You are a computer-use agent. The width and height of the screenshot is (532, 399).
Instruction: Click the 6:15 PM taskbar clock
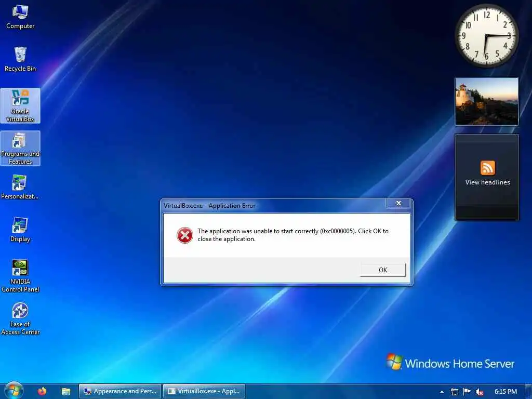[x=506, y=392]
